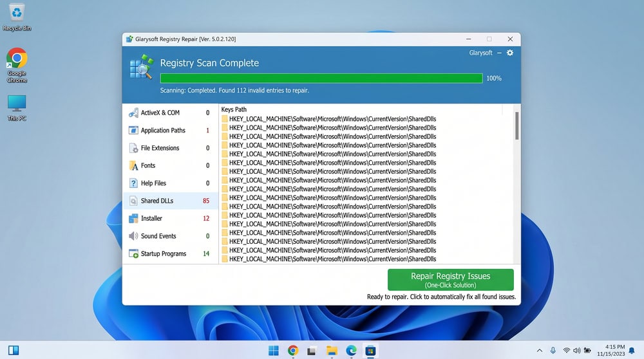Viewport: 644px width, 359px height.
Task: Click the Fonts category icon
Action: 133,166
